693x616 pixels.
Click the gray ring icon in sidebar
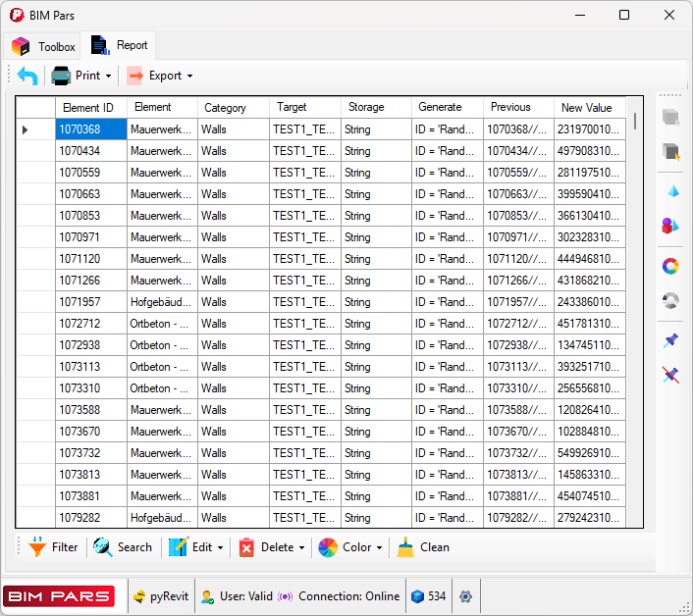point(670,300)
